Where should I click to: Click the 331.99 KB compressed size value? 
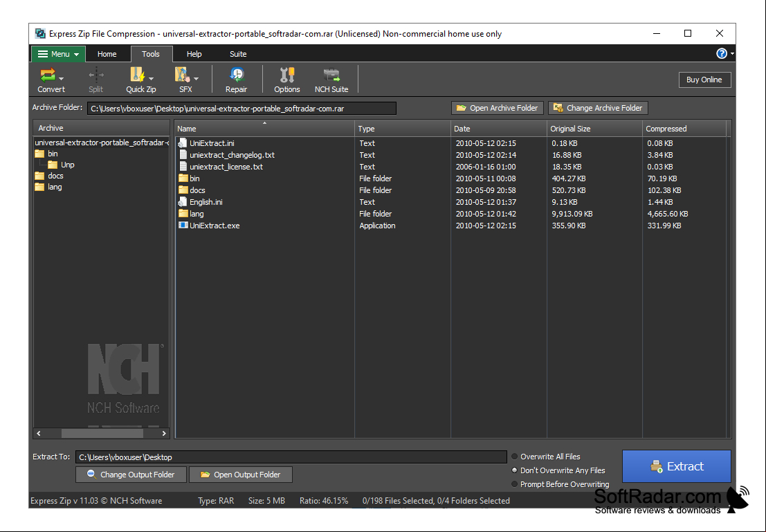tap(664, 226)
